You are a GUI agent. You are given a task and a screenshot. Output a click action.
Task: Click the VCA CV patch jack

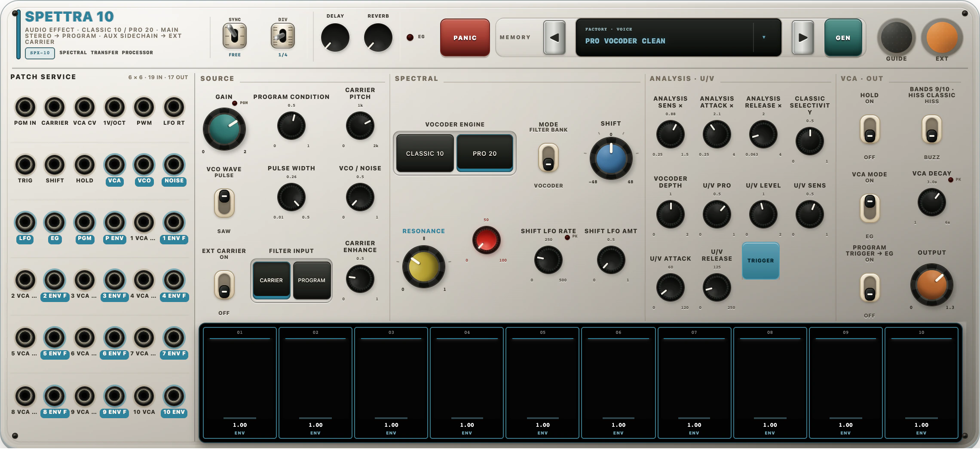(x=85, y=107)
